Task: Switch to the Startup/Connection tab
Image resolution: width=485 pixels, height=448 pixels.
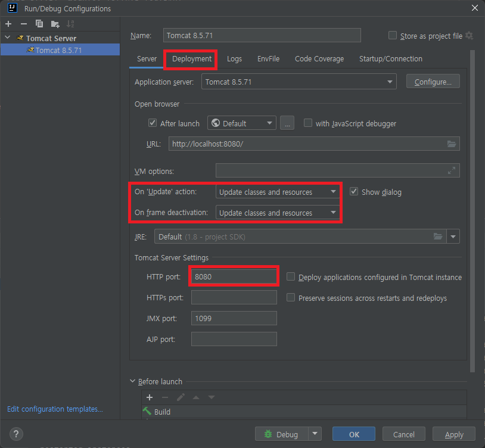Action: click(x=391, y=59)
